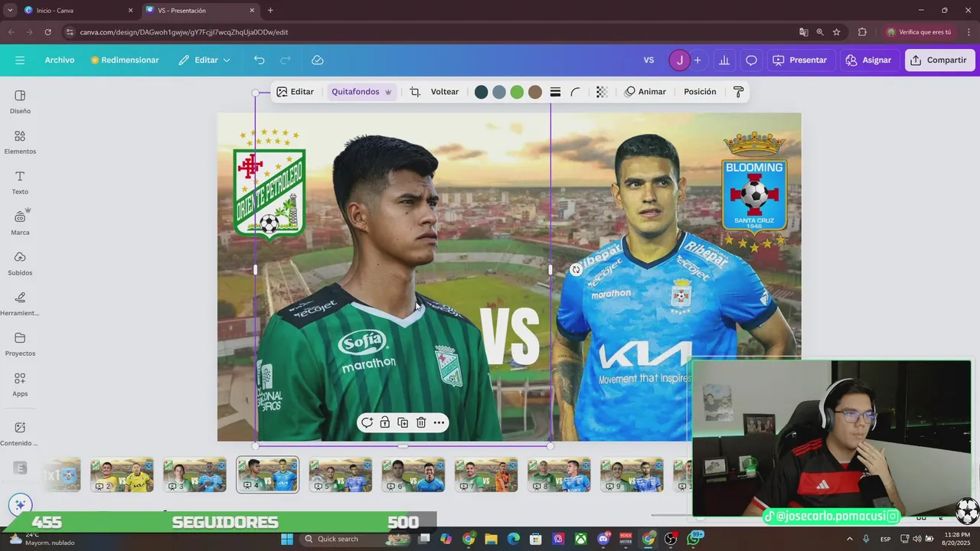Click Voltear flip option

(445, 92)
